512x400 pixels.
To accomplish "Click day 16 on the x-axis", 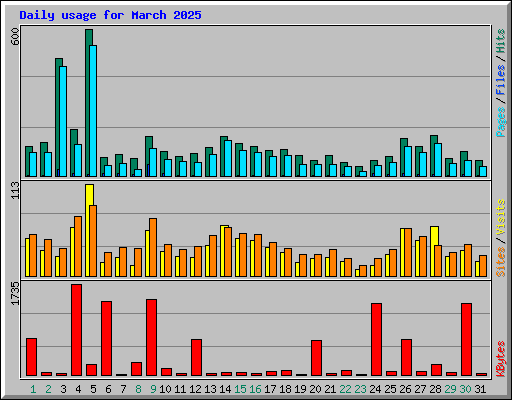I will [255, 389].
